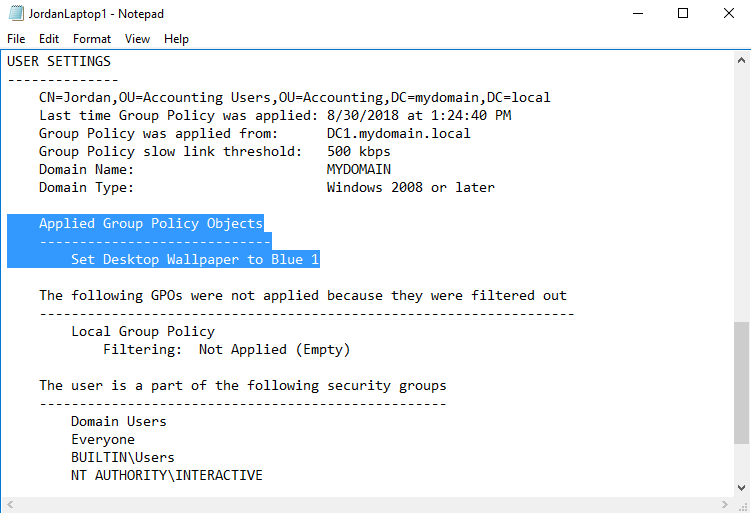Click the scrollbar down arrow
751x513 pixels.
(x=741, y=487)
